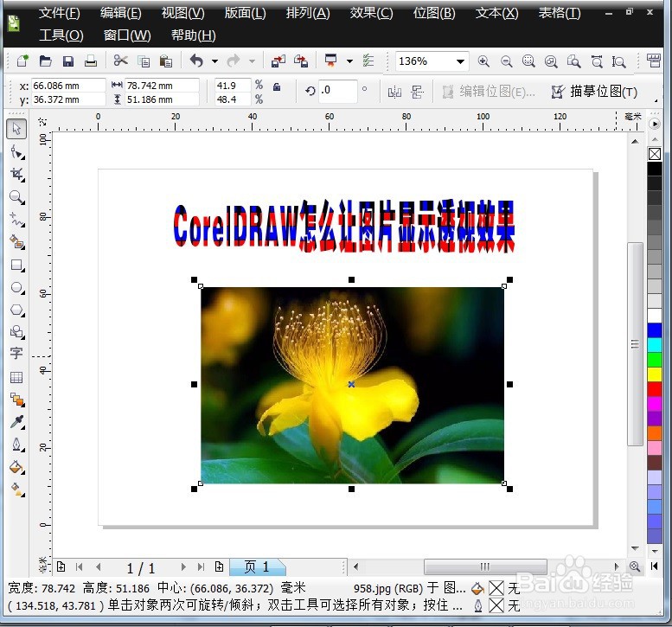Screen dimensions: 672x627
Task: Copy the selected object
Action: 144,61
